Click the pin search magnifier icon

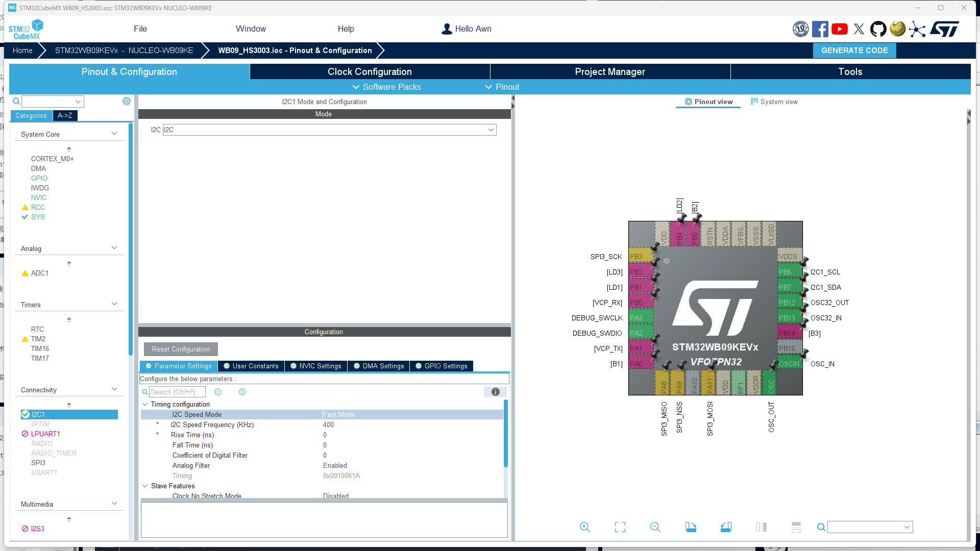pyautogui.click(x=821, y=527)
